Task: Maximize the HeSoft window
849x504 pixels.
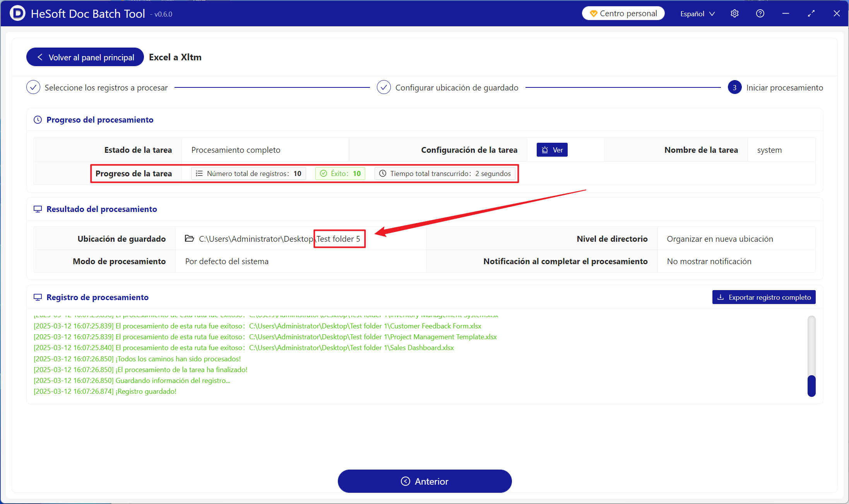Action: tap(811, 14)
